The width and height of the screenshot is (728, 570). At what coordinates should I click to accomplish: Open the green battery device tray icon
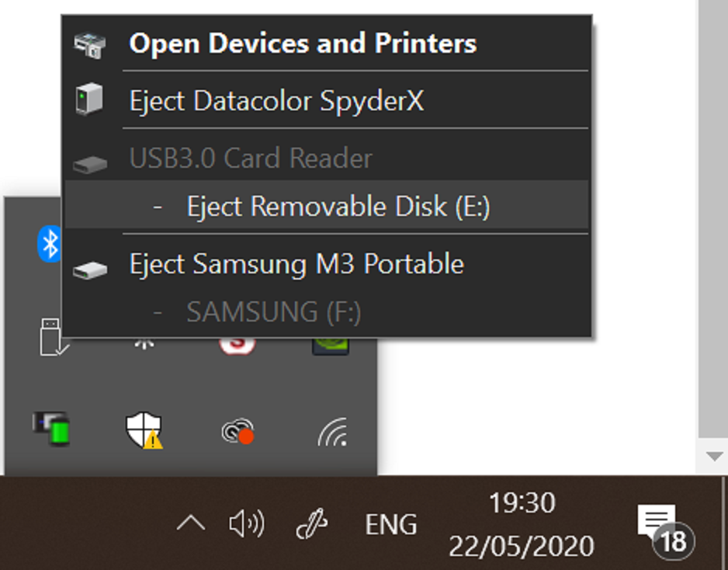coord(51,429)
